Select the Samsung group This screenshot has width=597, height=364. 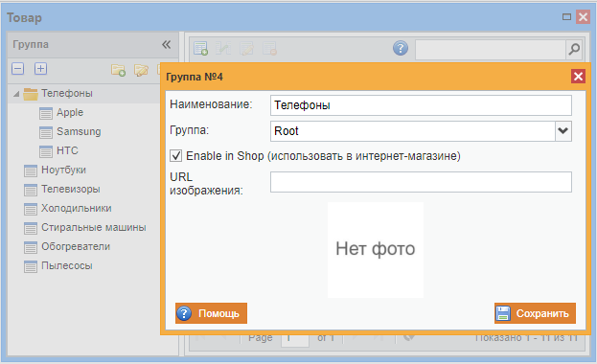click(79, 132)
